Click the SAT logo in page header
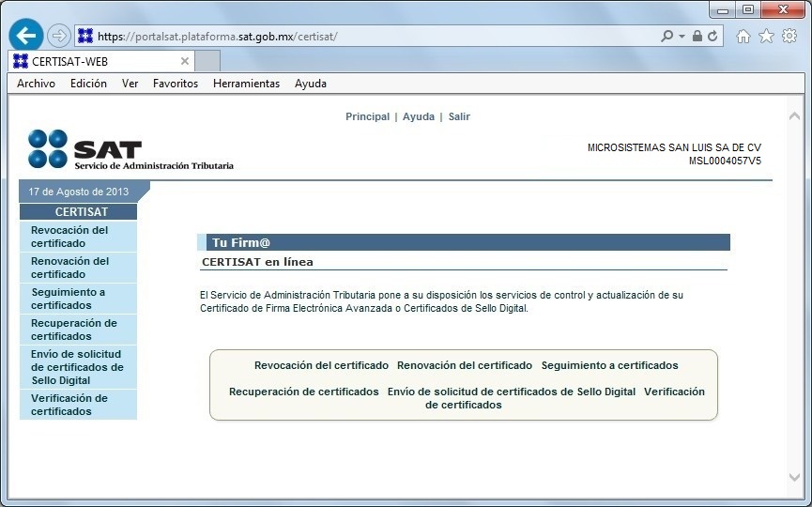This screenshot has height=507, width=812. (x=130, y=149)
